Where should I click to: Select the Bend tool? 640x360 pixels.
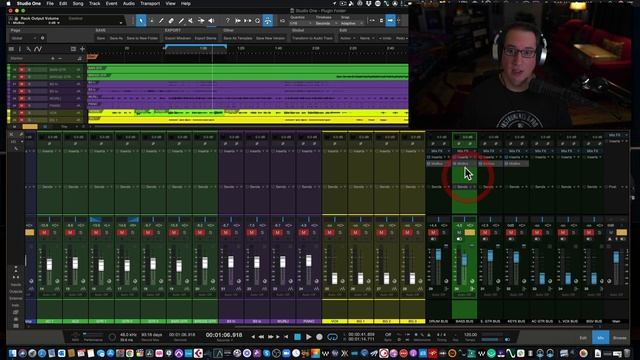(201, 20)
